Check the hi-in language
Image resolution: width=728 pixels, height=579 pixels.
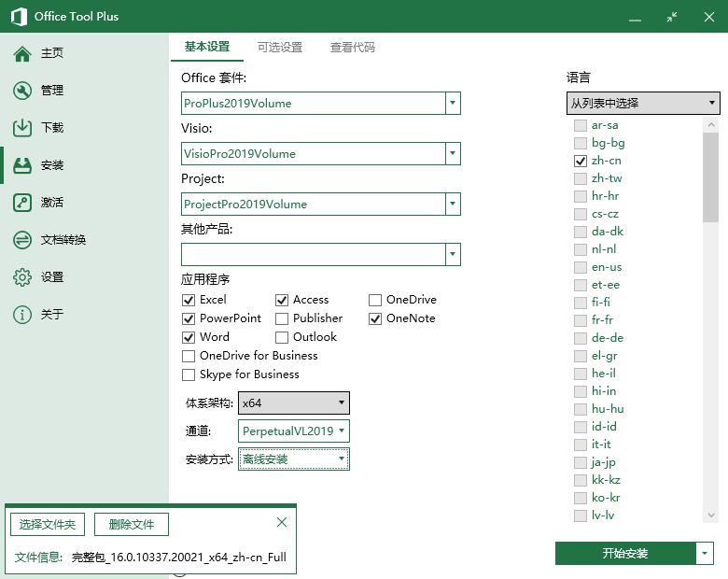(x=581, y=391)
